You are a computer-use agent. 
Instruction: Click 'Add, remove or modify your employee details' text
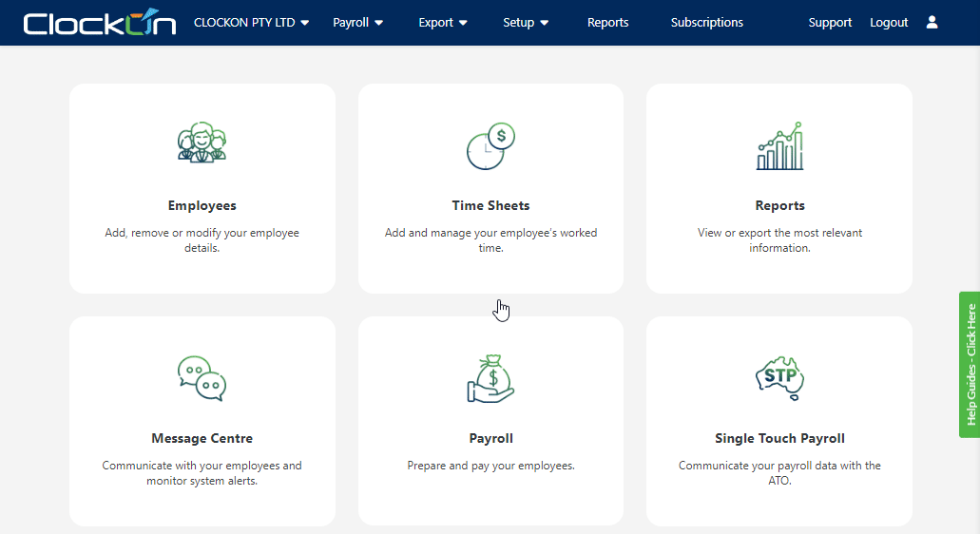pos(202,240)
